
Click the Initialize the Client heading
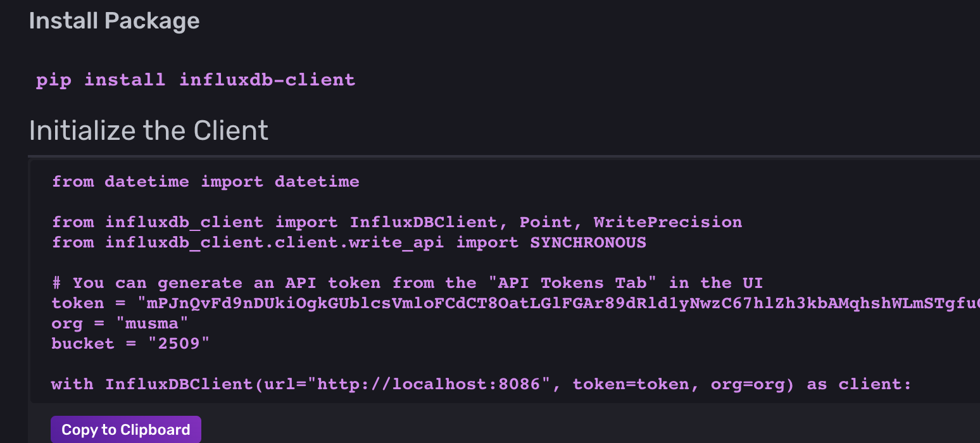(x=149, y=130)
